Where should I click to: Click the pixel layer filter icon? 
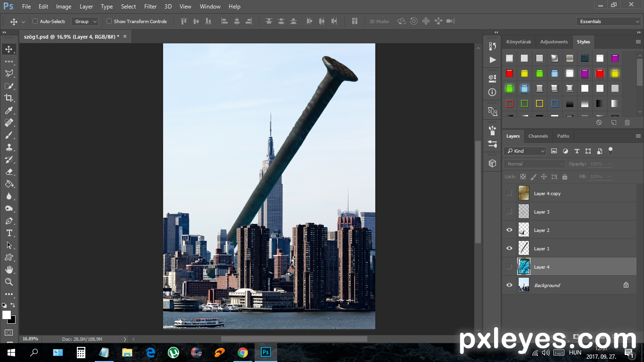click(x=554, y=151)
